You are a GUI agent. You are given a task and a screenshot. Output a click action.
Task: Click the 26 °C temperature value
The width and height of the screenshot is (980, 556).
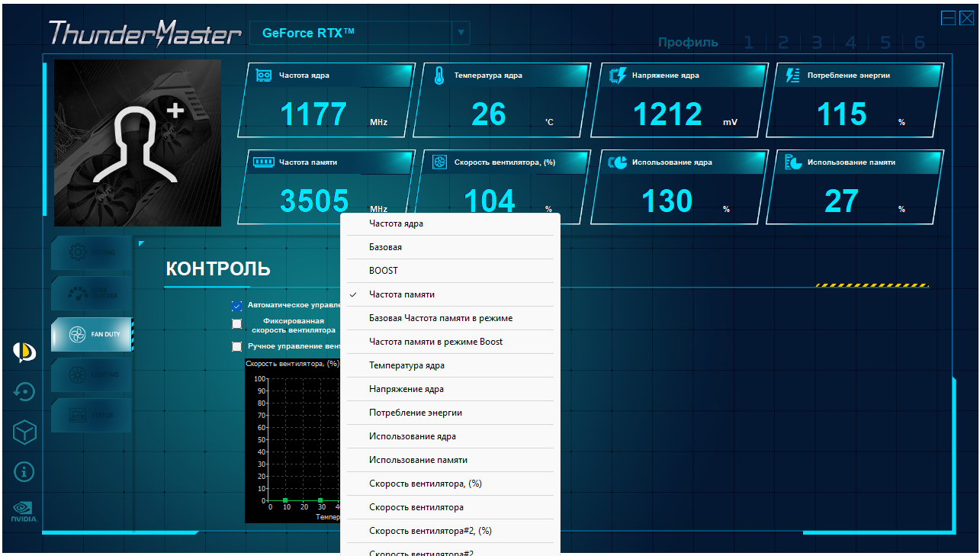488,114
